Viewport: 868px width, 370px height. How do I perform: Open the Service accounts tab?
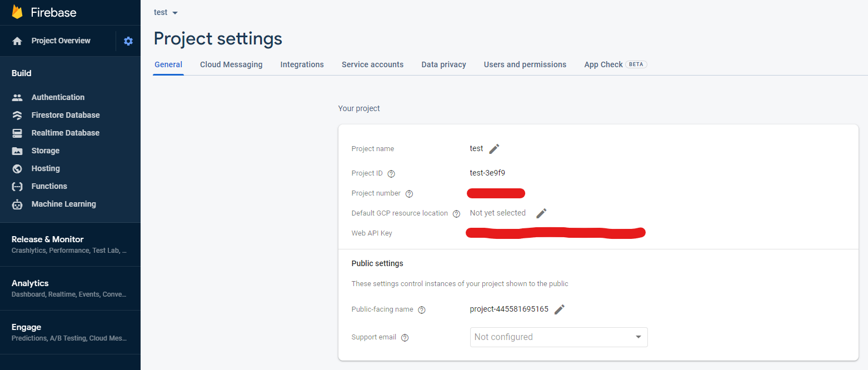(x=372, y=64)
